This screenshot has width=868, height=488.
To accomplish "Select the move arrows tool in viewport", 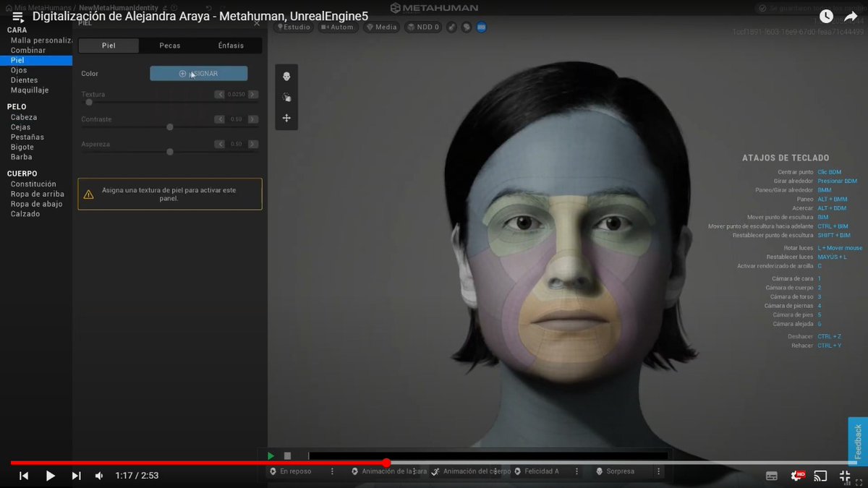I will click(x=286, y=118).
